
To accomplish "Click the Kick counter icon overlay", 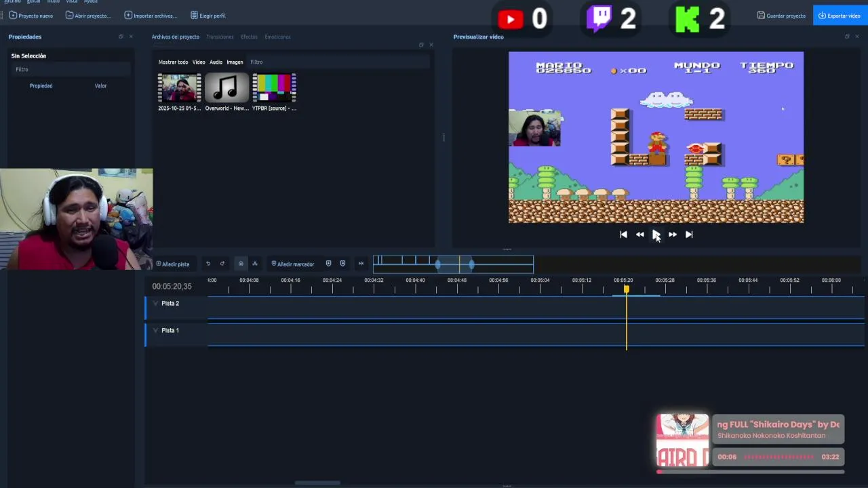I will (x=688, y=19).
